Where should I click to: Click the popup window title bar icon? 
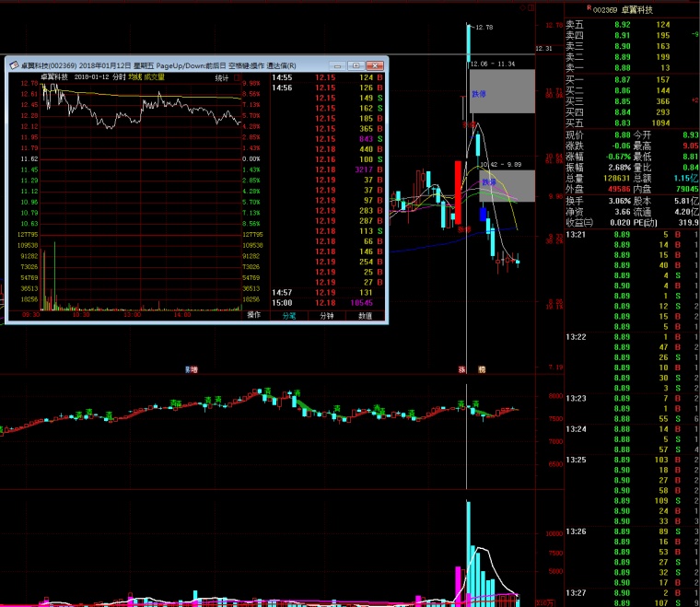(14, 65)
